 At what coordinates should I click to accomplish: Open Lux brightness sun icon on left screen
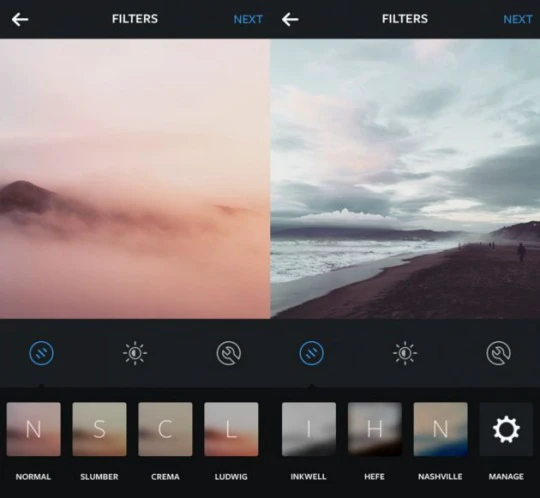[x=135, y=353]
